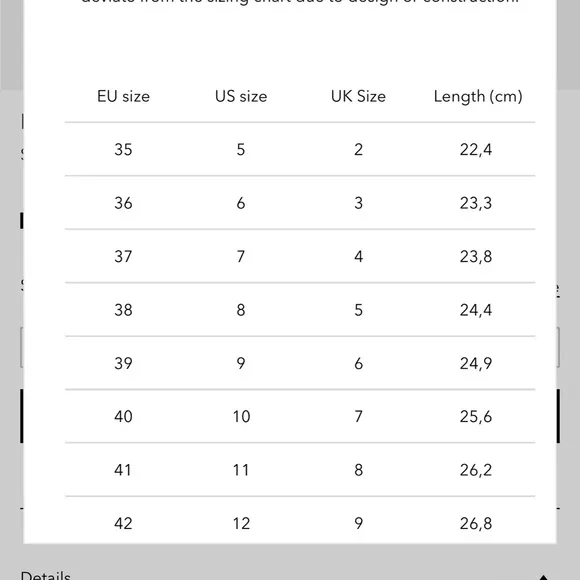
Task: Click the 22,4 length value
Action: (476, 150)
